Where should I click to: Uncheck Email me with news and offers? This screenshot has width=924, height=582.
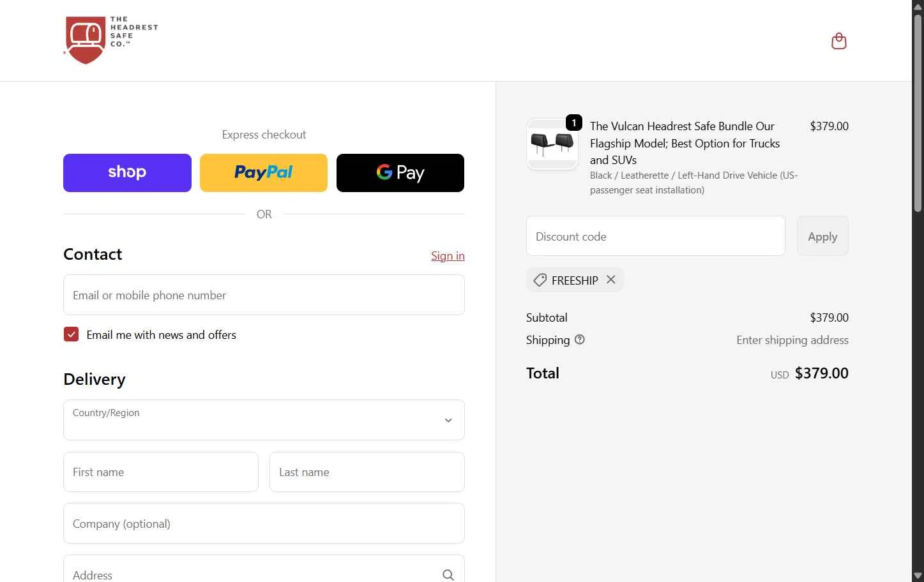[x=71, y=334]
